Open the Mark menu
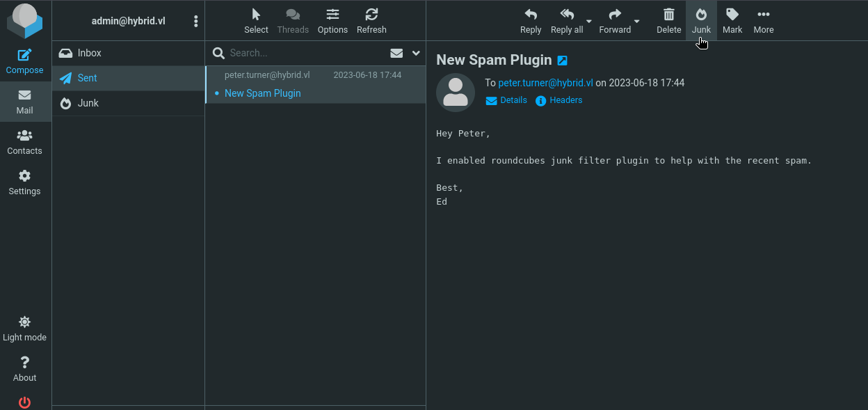Image resolution: width=868 pixels, height=410 pixels. (x=732, y=21)
